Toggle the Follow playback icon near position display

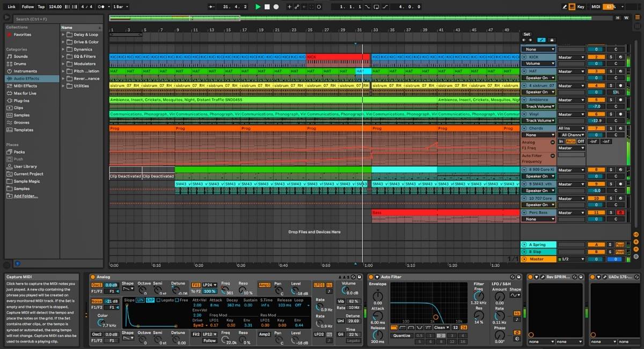coord(212,6)
